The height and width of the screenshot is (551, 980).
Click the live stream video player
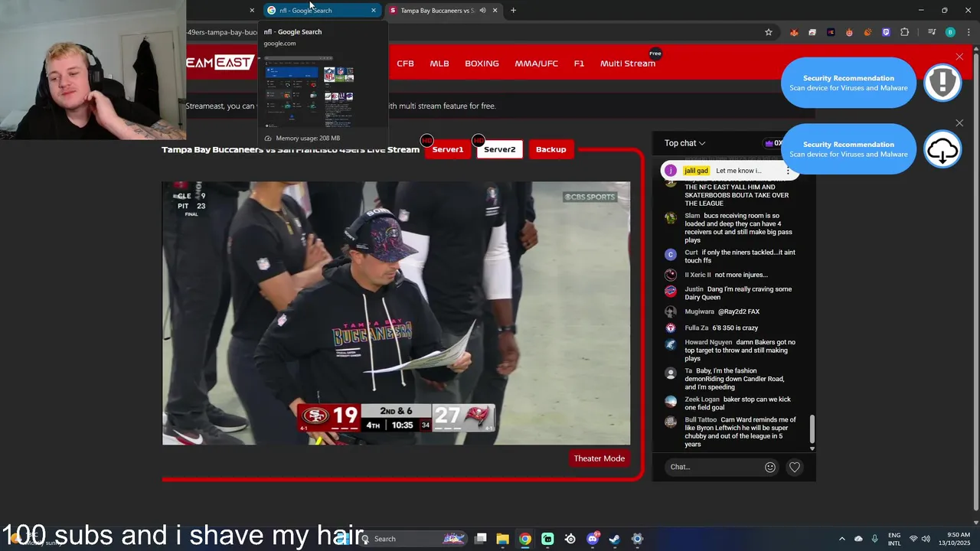(396, 313)
